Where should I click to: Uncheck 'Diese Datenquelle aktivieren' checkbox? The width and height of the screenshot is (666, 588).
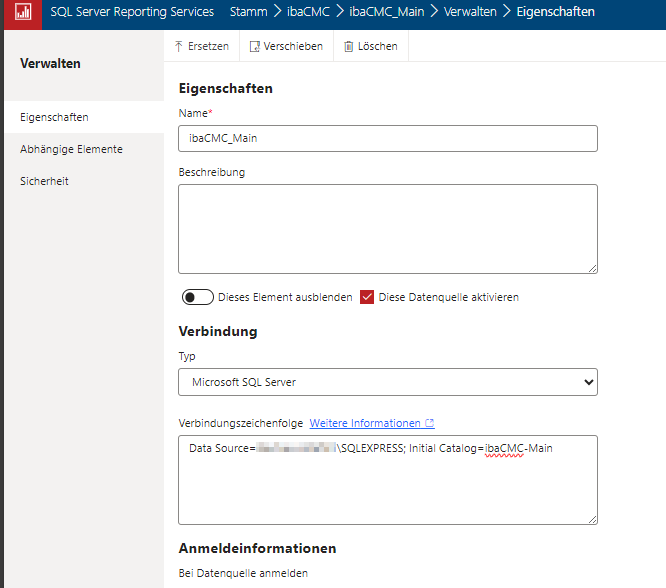pos(367,297)
